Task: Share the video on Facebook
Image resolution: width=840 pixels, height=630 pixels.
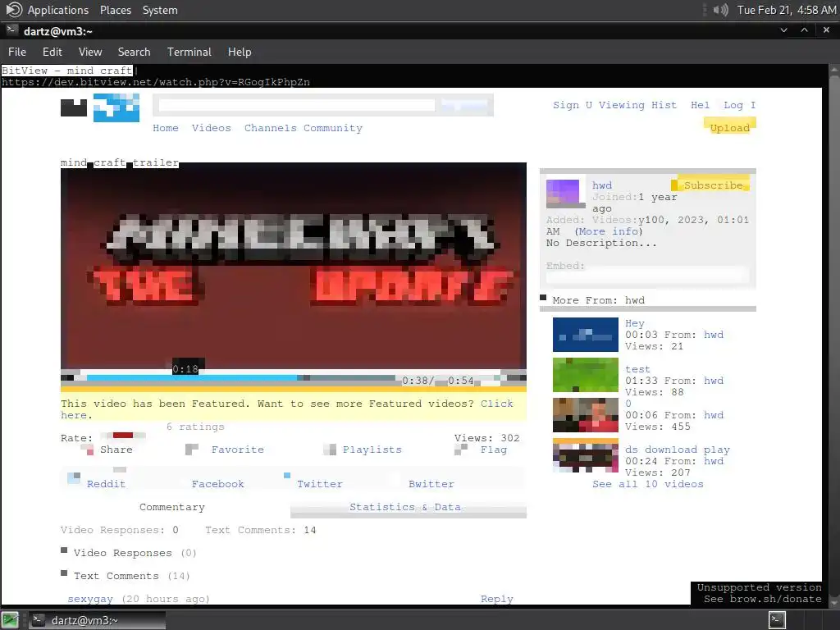Action: pyautogui.click(x=218, y=484)
